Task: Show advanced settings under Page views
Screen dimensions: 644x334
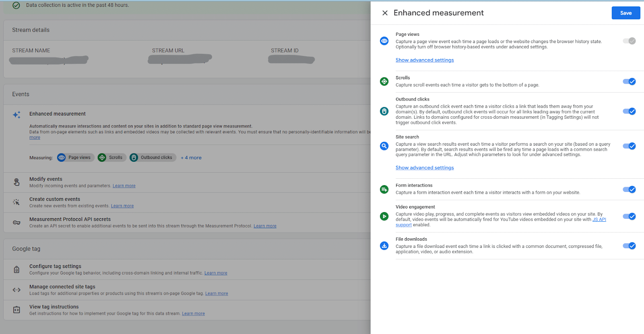Action: (424, 60)
